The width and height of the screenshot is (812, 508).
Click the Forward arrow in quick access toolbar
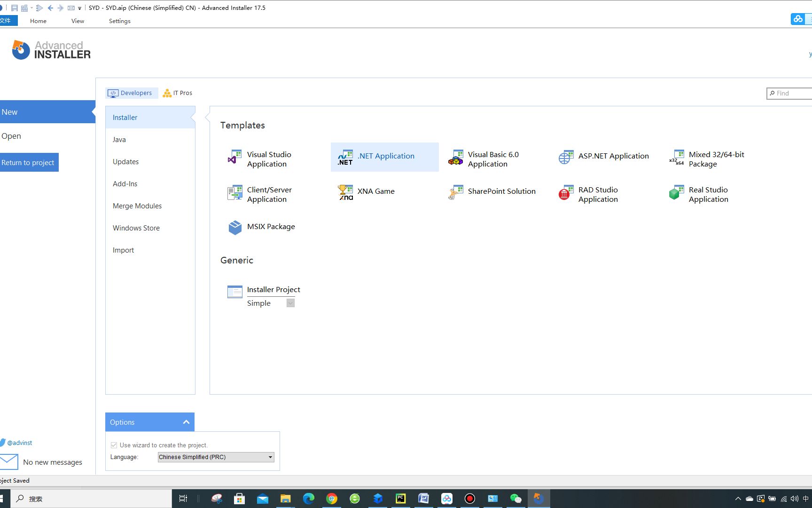[x=60, y=8]
